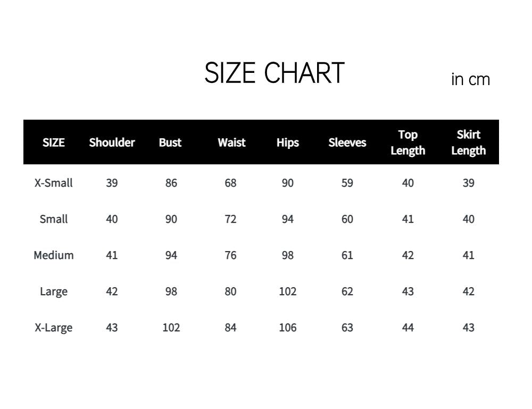Viewport: 532px width, 409px height.
Task: Click the Large row label
Action: click(x=54, y=291)
